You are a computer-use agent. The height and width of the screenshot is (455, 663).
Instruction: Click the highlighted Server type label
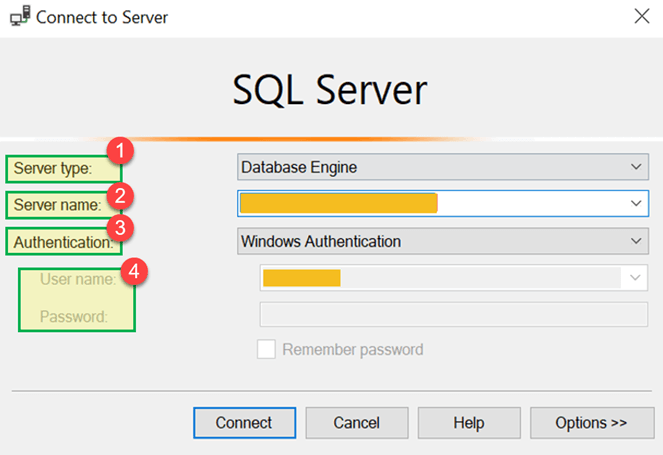tap(53, 168)
